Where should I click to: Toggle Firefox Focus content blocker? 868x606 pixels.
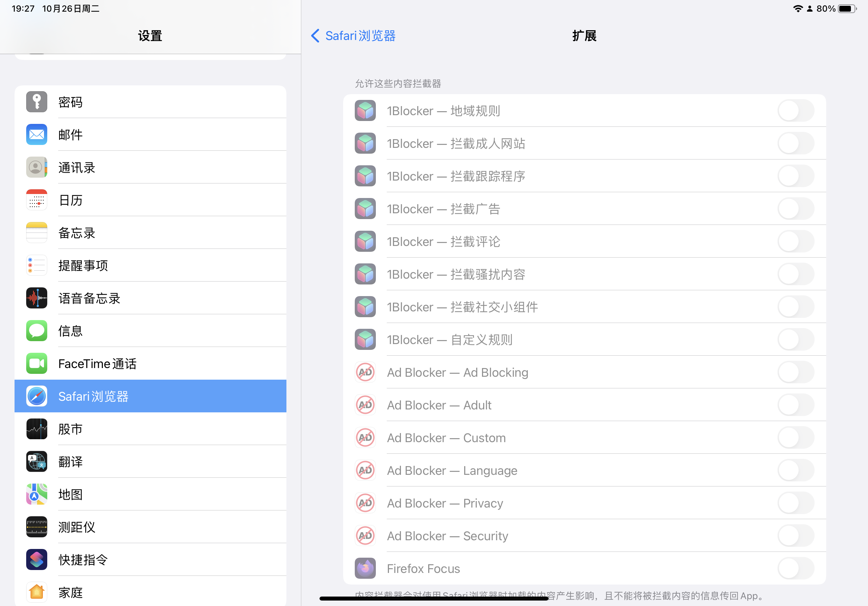(795, 568)
